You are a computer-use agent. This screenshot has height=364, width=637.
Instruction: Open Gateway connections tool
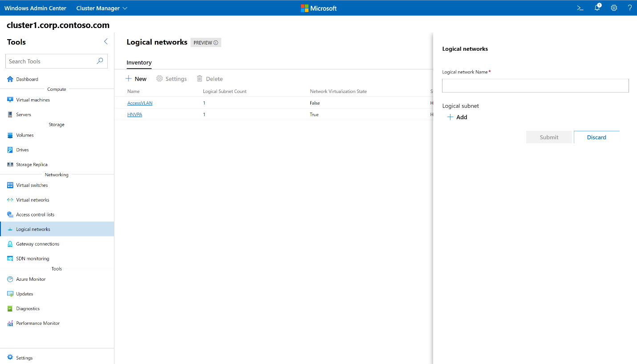tap(57, 244)
